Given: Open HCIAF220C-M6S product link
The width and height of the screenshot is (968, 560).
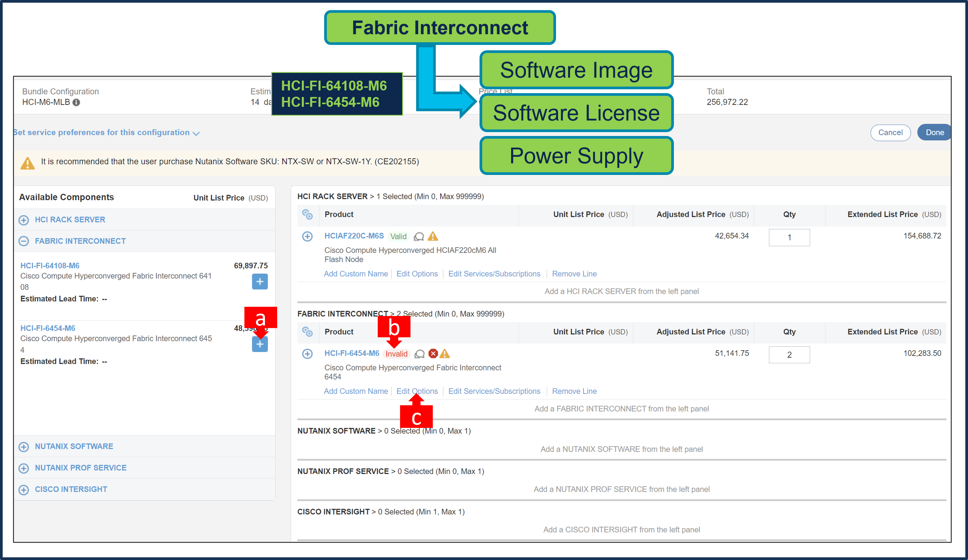Looking at the screenshot, I should (x=354, y=236).
